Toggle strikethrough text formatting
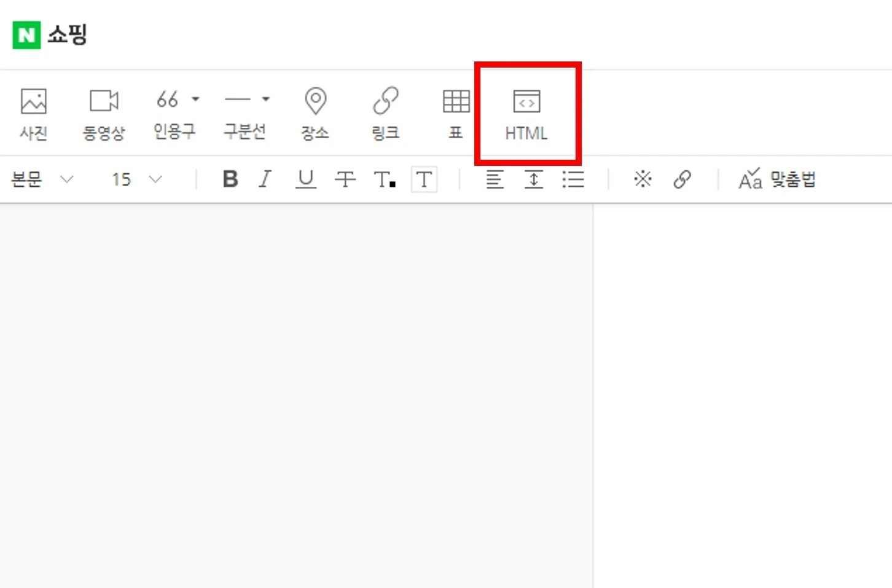 coord(345,179)
